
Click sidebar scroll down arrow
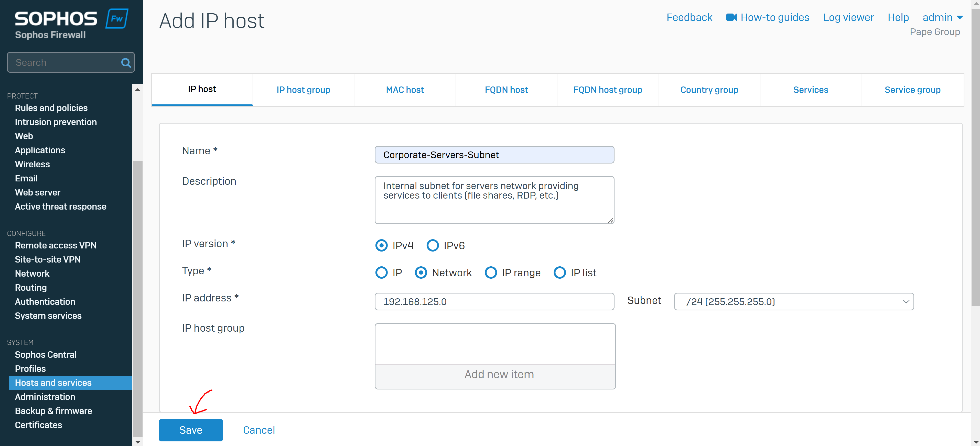coord(138,441)
